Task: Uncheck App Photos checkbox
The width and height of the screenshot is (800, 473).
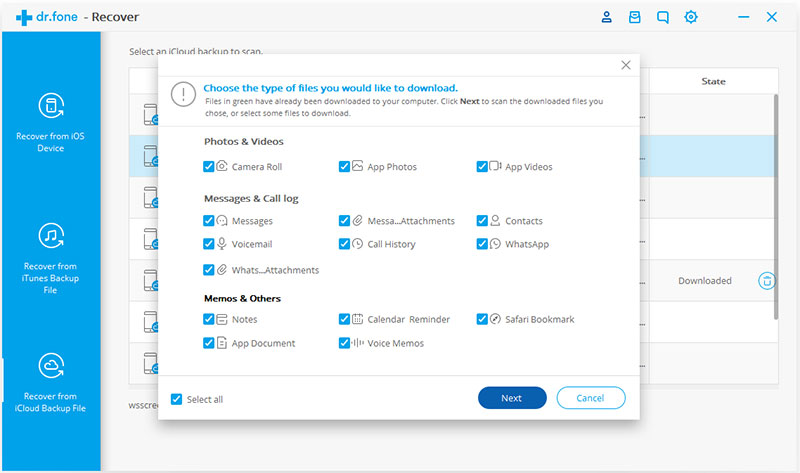Action: click(344, 166)
